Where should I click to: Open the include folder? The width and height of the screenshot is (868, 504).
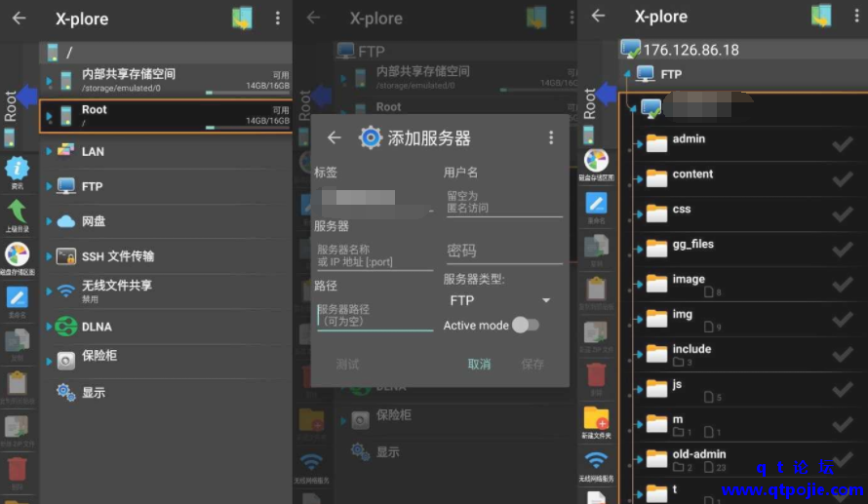[x=742, y=354]
